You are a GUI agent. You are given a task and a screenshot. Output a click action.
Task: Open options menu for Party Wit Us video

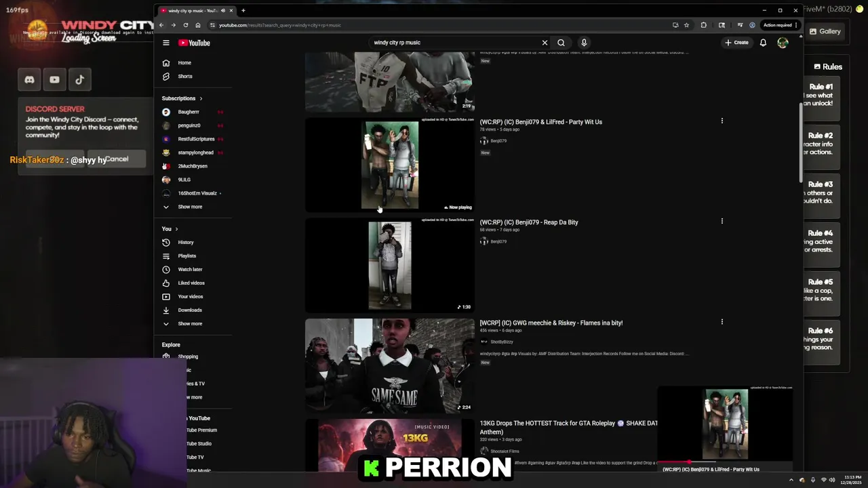click(722, 121)
